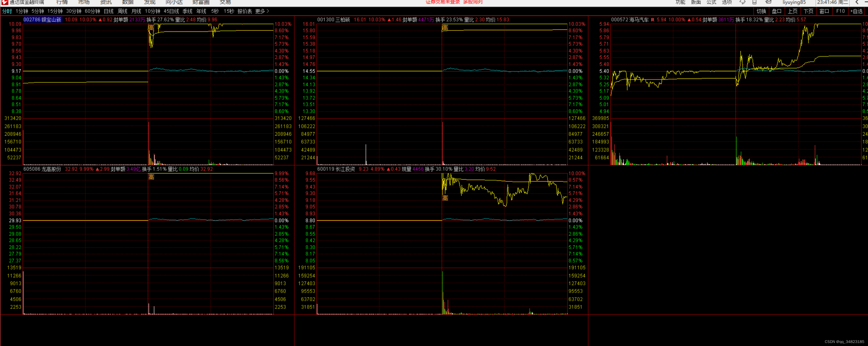
Task: Open the headset customer service icon
Action: (x=742, y=2)
